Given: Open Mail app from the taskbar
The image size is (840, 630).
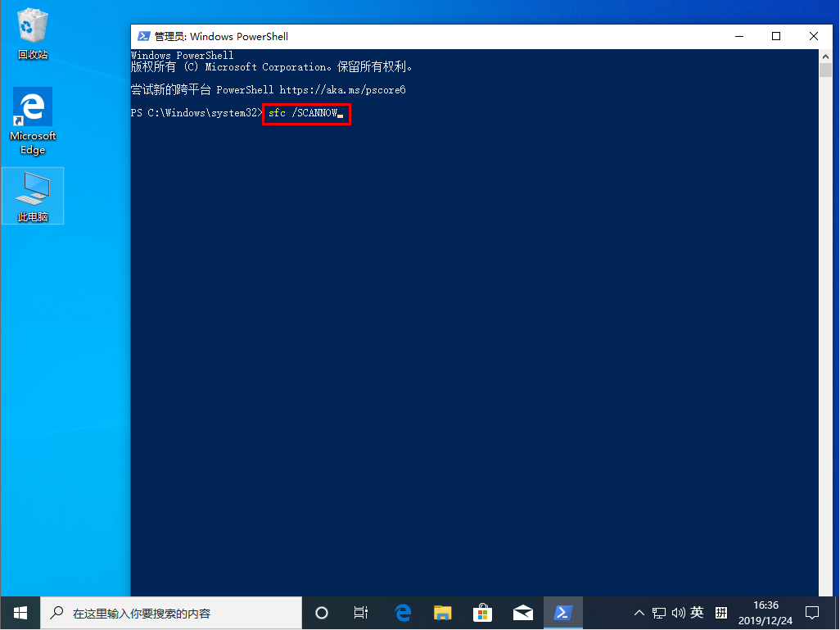Looking at the screenshot, I should (523, 612).
